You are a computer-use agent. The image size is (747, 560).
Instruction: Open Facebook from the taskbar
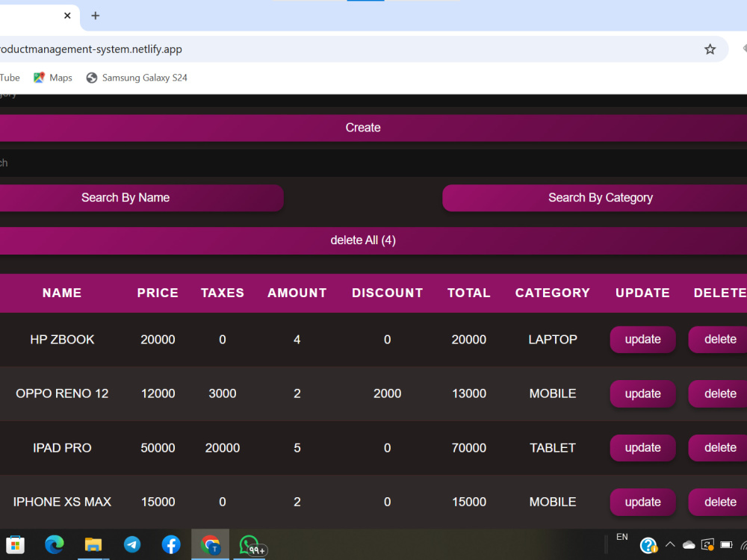click(171, 545)
